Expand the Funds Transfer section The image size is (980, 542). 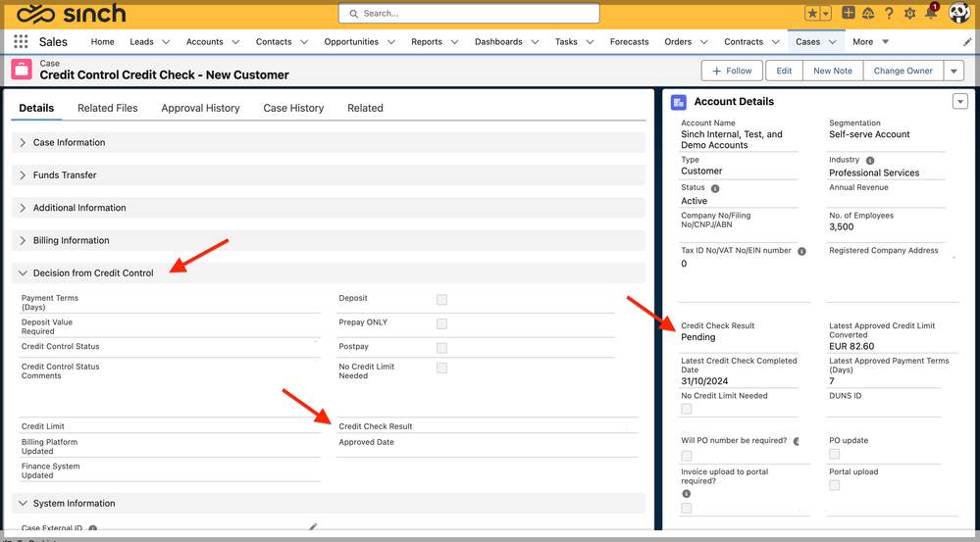tap(328, 175)
